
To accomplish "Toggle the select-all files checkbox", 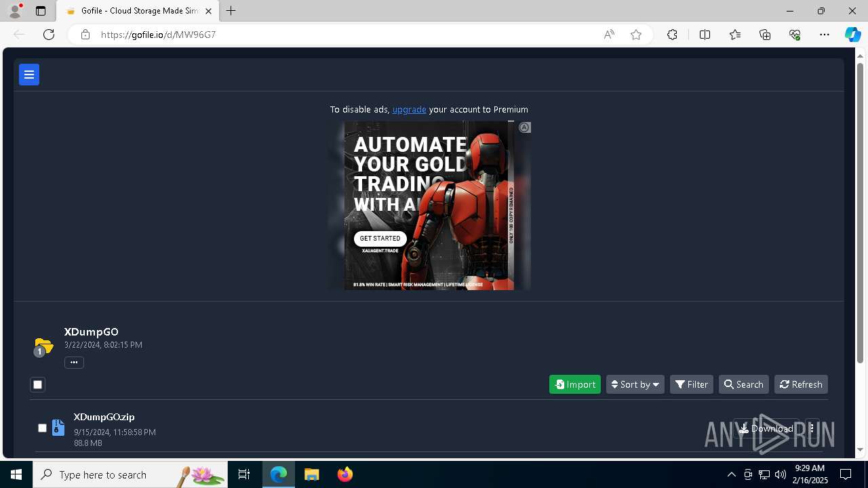I will 38,385.
